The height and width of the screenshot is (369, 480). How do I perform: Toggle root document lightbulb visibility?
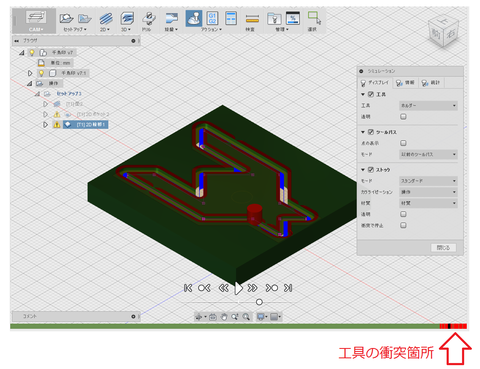[32, 53]
